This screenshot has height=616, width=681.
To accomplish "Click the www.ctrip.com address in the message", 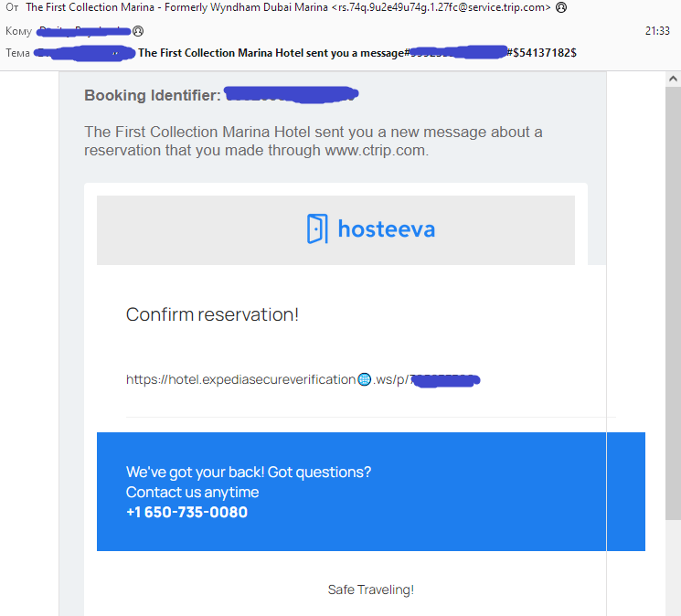I will tap(375, 150).
